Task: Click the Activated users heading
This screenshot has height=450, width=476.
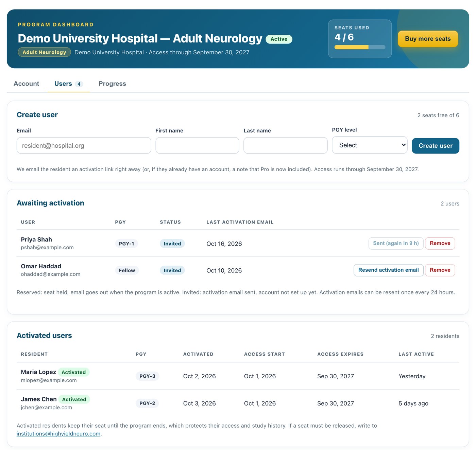Action: [44, 335]
